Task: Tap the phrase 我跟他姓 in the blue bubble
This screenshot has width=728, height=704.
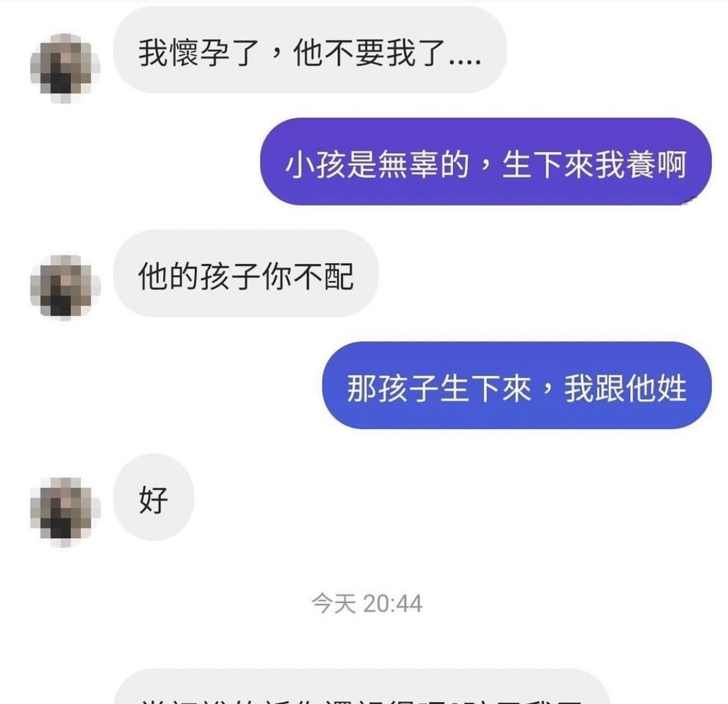Action: [625, 388]
